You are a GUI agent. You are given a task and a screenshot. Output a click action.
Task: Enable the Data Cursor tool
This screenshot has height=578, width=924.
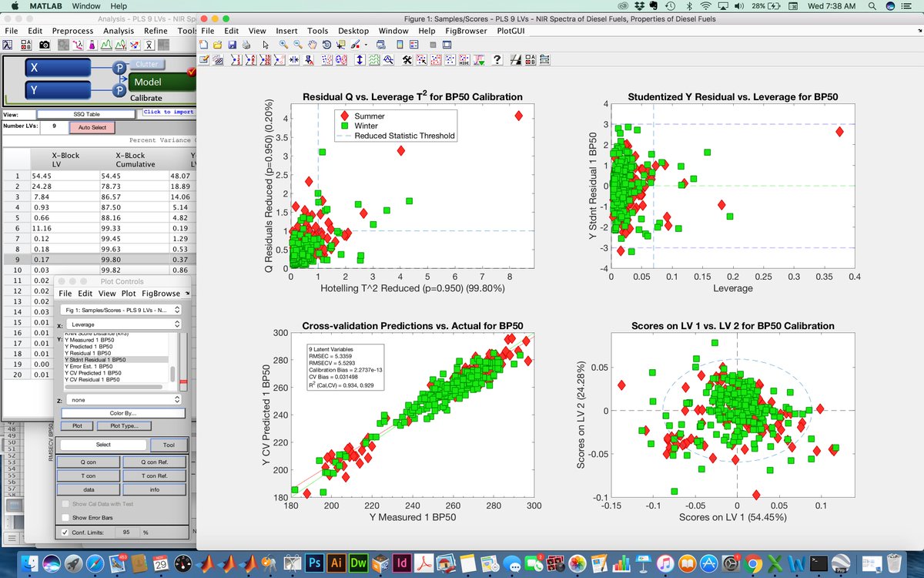pyautogui.click(x=341, y=45)
